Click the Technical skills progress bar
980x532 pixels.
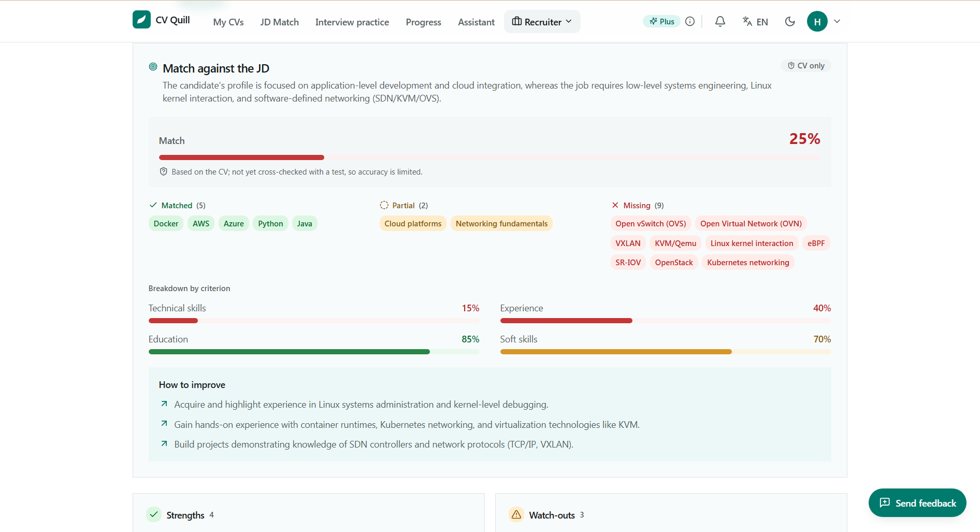(x=314, y=321)
